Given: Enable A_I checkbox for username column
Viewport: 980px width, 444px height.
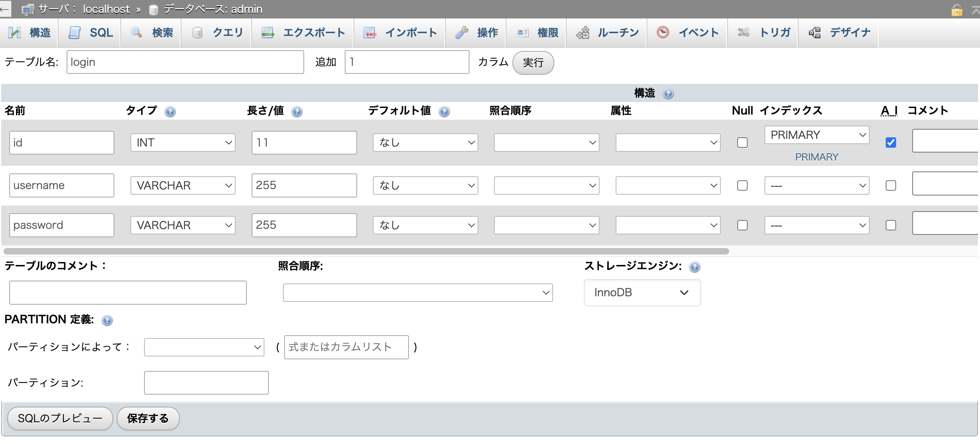Looking at the screenshot, I should [891, 185].
